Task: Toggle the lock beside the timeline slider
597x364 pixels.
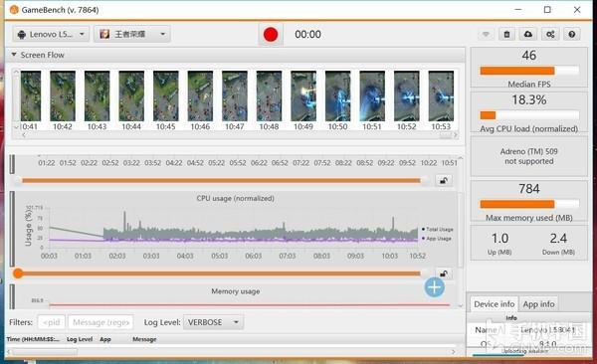Action: [444, 180]
